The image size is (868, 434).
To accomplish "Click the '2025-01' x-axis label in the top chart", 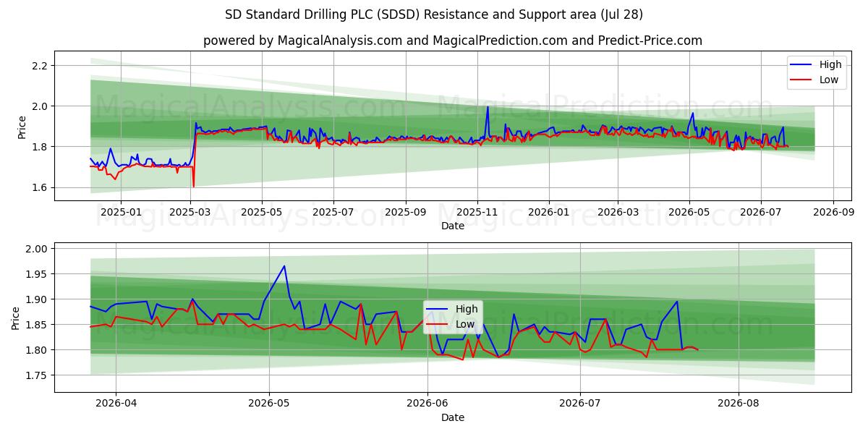I will 120,213.
